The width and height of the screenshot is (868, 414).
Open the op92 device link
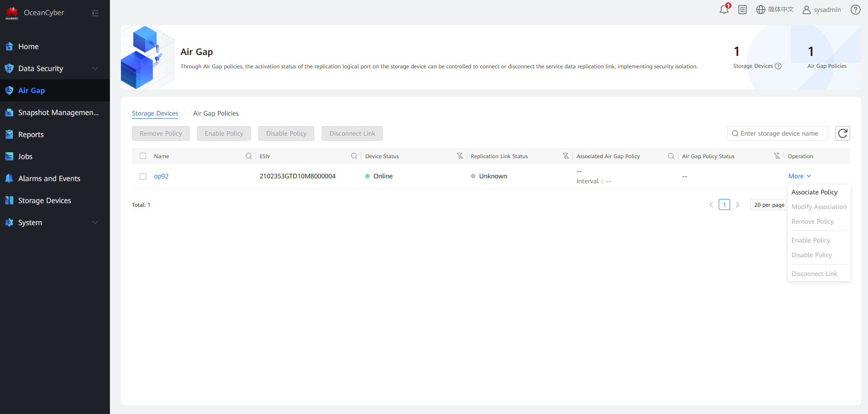[x=161, y=177]
